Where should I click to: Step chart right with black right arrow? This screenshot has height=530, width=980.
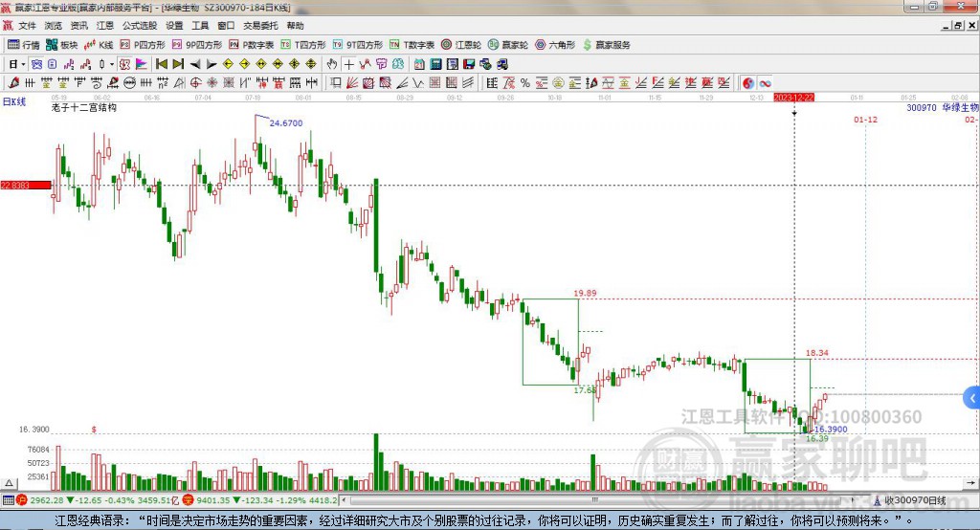pyautogui.click(x=212, y=64)
